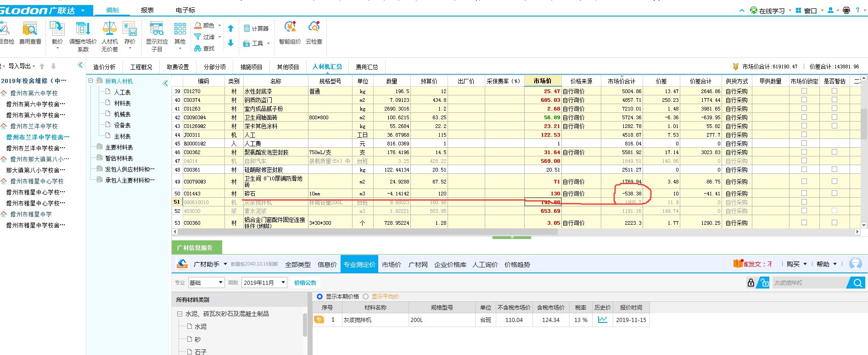The width and height of the screenshot is (868, 355).
Task: Click the blue unlocked padlock icon
Action: click(763, 283)
